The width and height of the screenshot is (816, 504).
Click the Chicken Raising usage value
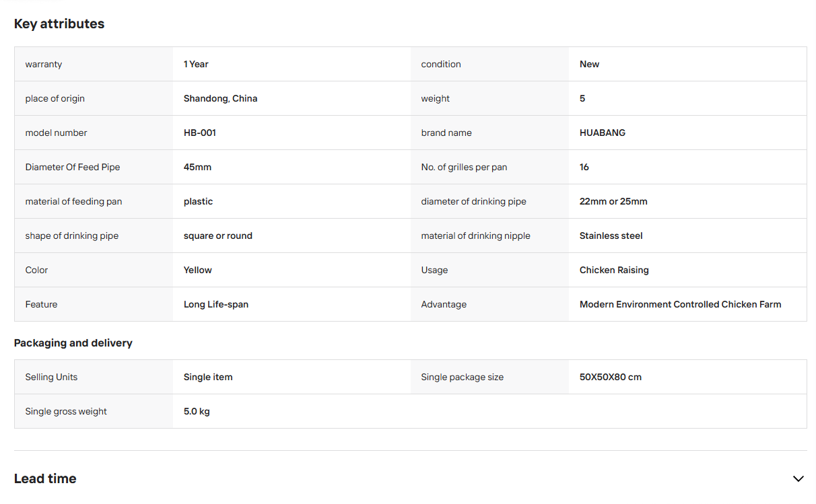(x=614, y=270)
